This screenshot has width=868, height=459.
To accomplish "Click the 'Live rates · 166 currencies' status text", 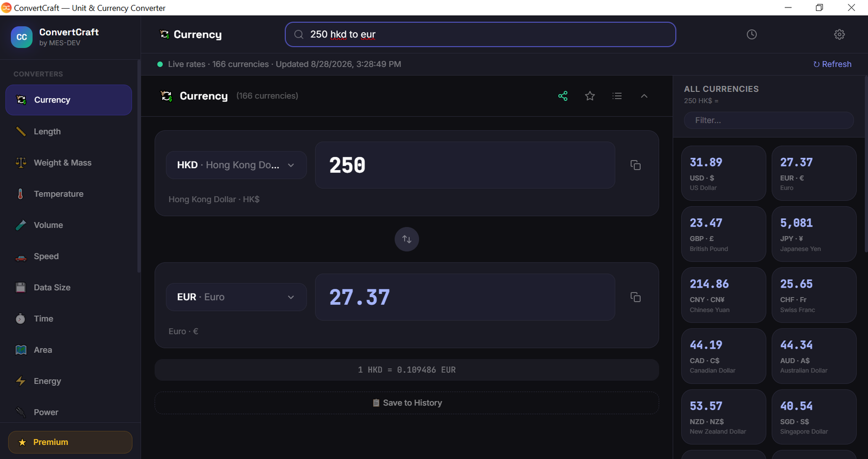I will coord(218,64).
